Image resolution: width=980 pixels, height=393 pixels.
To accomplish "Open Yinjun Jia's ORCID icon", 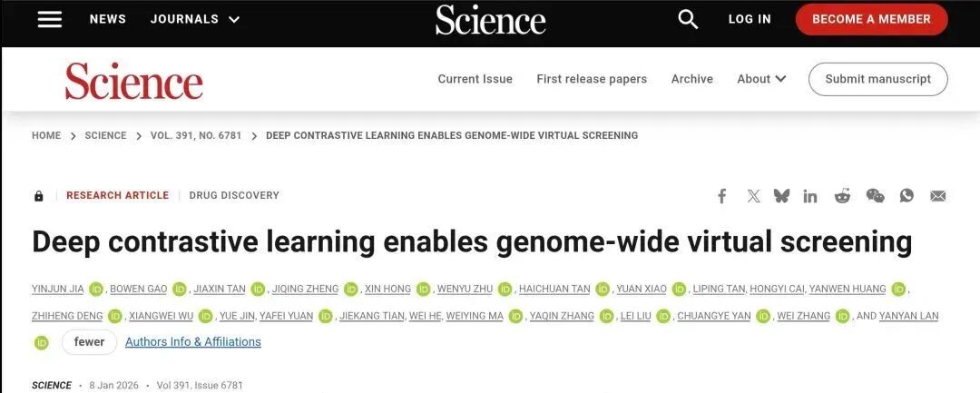I will (97, 290).
